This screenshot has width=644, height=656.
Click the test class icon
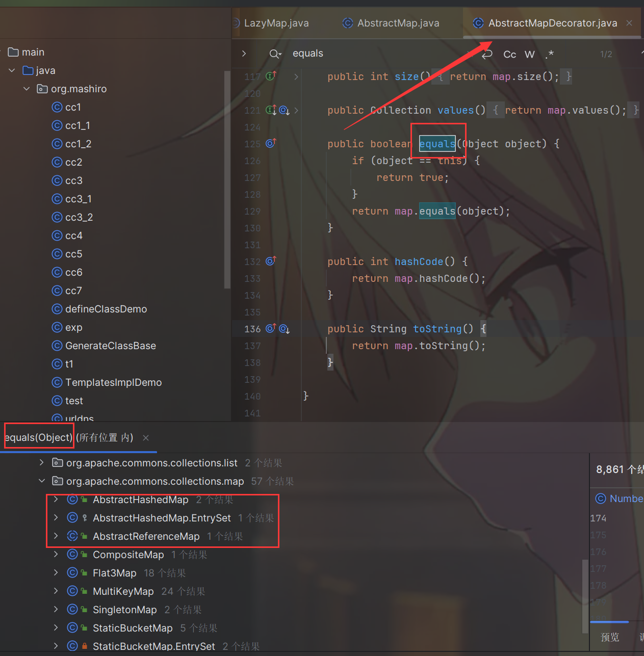(57, 401)
